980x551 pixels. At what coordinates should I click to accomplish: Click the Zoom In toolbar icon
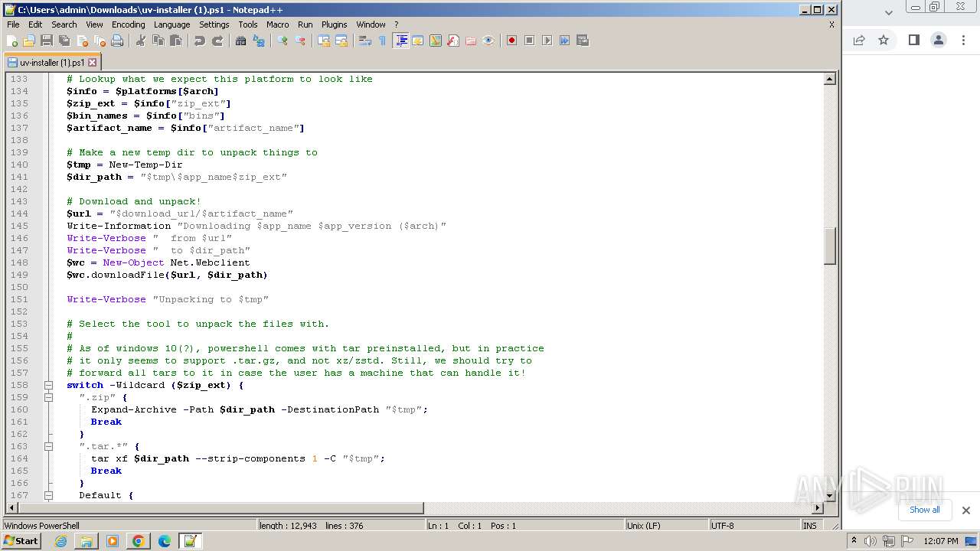(283, 41)
